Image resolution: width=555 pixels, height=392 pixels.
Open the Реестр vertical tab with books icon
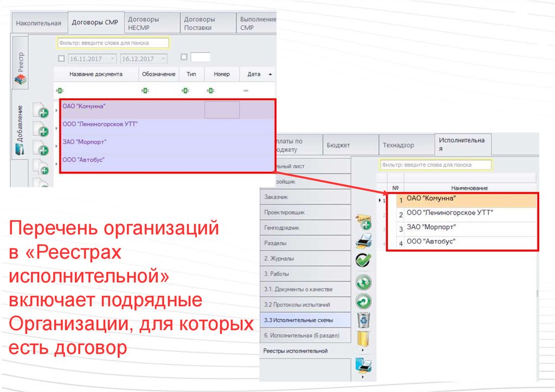[x=20, y=62]
